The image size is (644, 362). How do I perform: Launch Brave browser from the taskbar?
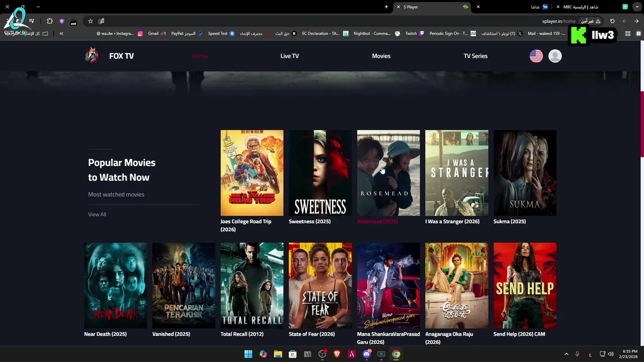tap(337, 354)
